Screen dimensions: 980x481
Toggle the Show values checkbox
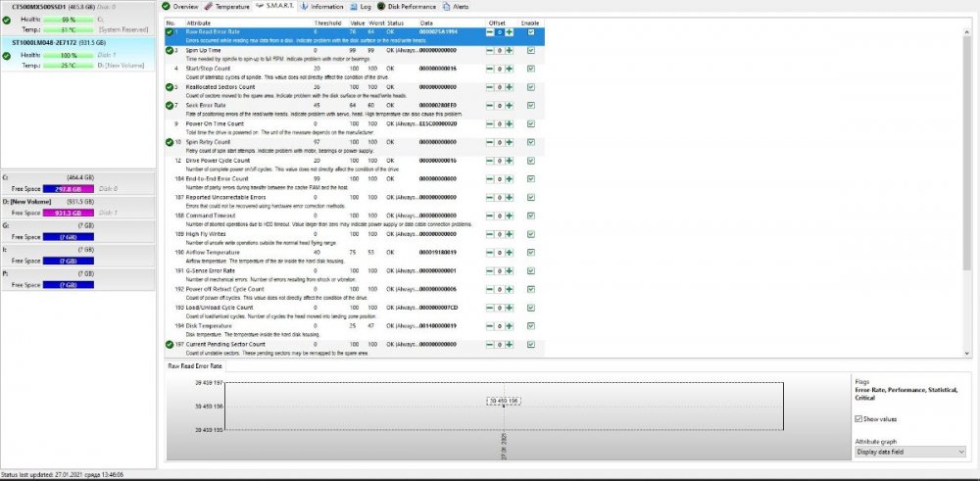[858, 418]
